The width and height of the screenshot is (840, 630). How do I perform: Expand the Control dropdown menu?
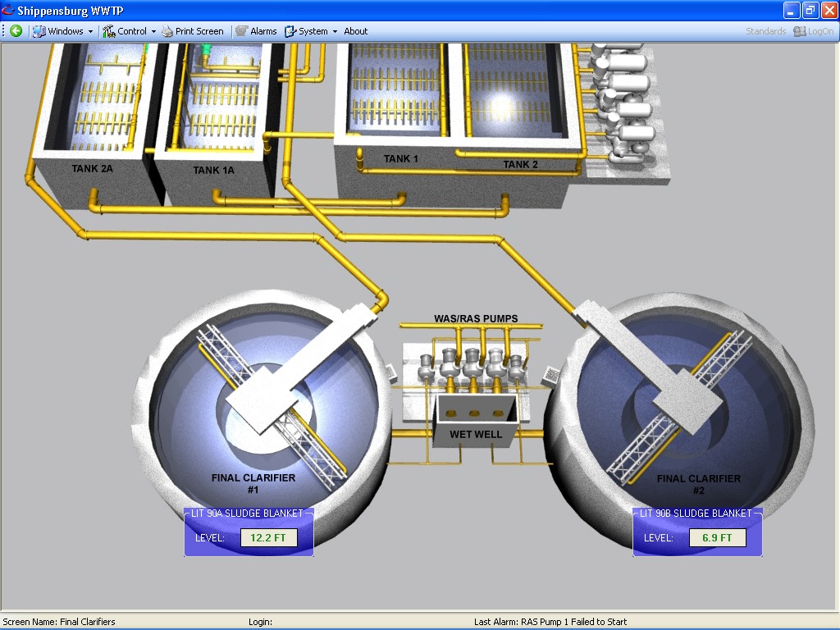tap(130, 31)
